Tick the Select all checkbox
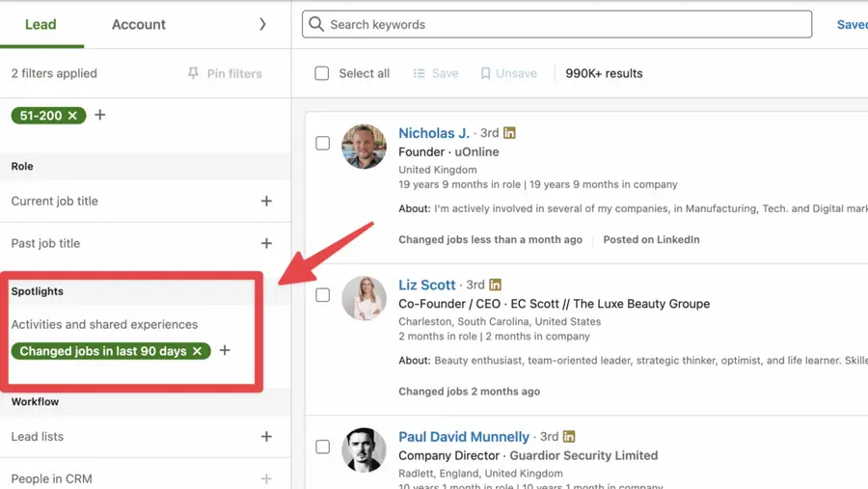Screen dimensions: 868x489 point(321,73)
